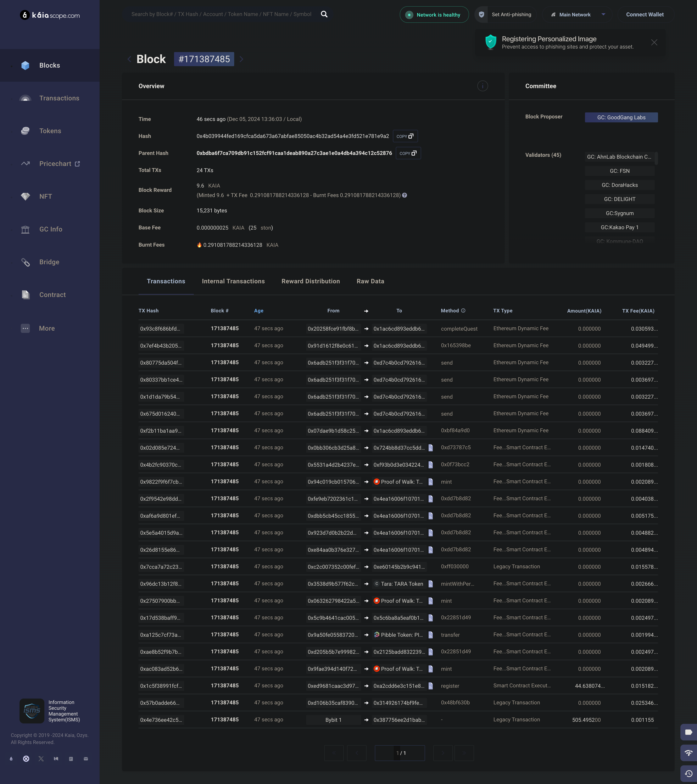
Task: Click block number in 0x1c5f38991fcf row
Action: tap(224, 685)
